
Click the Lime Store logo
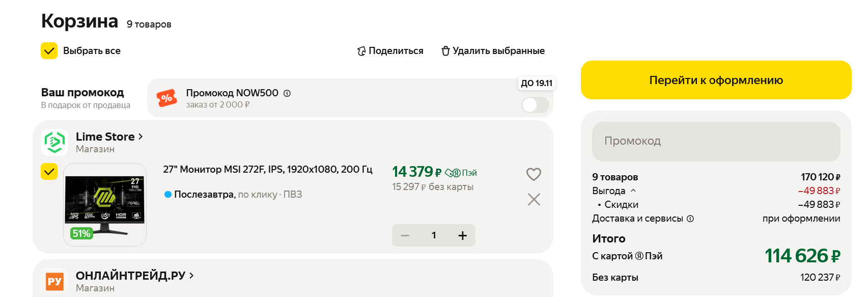pyautogui.click(x=54, y=142)
